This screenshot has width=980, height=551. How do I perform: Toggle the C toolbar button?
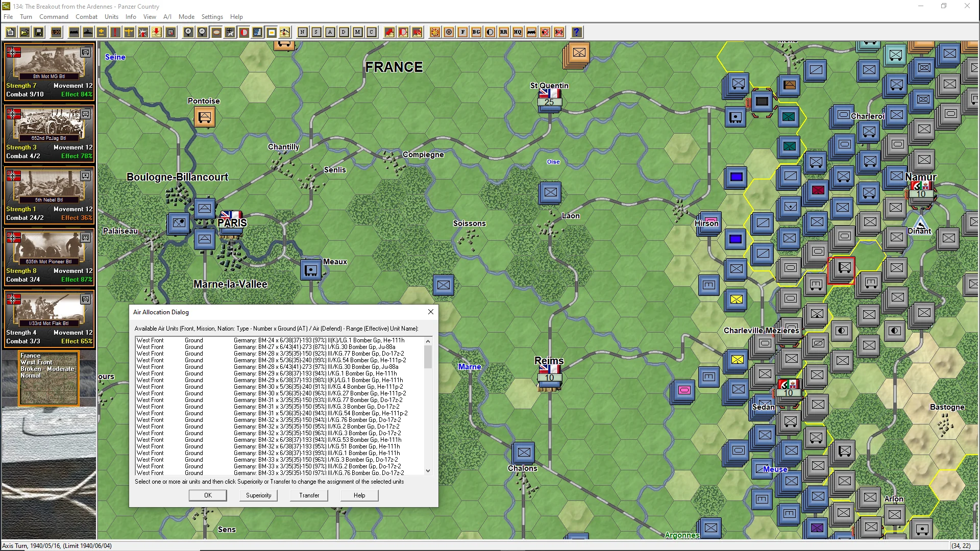[x=372, y=32]
